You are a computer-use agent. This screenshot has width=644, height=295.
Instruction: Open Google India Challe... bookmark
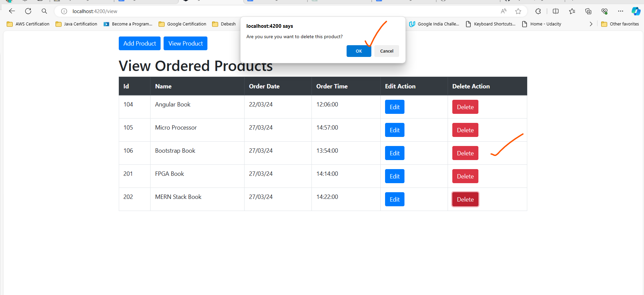coord(434,24)
